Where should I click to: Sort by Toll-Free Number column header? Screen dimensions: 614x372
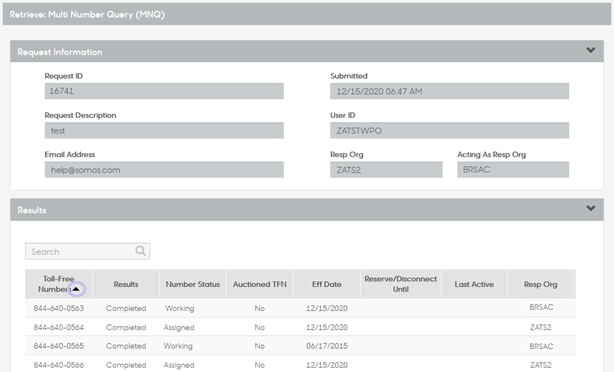click(59, 284)
